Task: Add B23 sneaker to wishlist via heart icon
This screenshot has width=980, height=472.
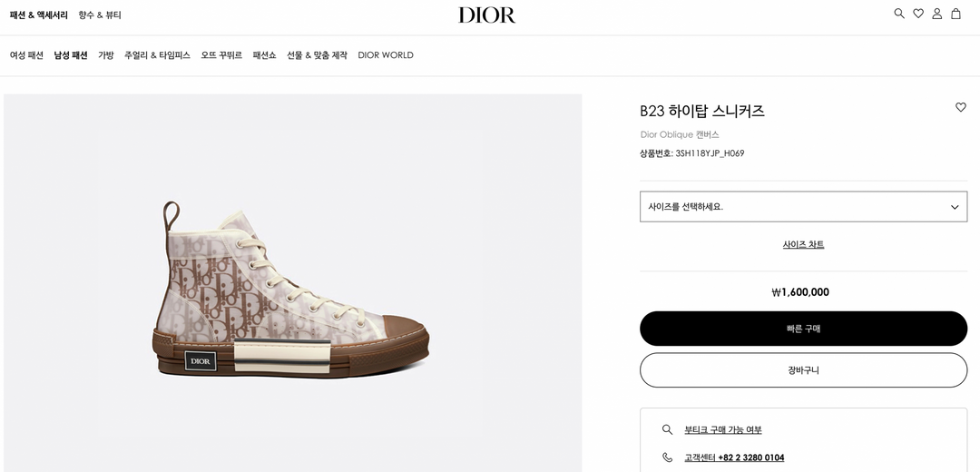Action: (x=961, y=107)
